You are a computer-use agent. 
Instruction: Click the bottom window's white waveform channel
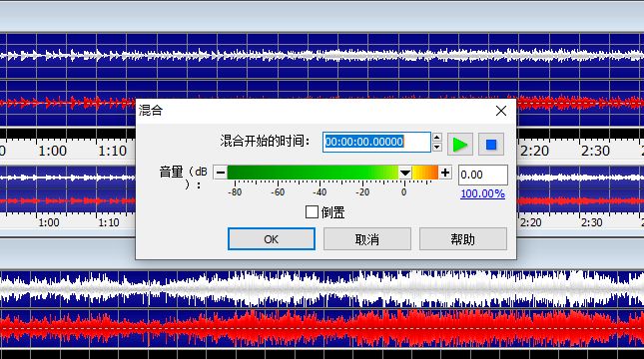tap(322, 288)
